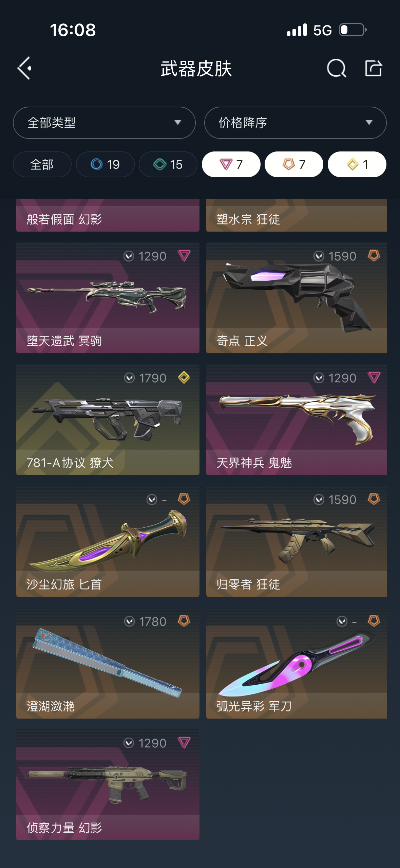Image resolution: width=400 pixels, height=868 pixels.
Task: Click the currency icon beside 1780 on 澄湖潋滟
Action: pyautogui.click(x=129, y=621)
